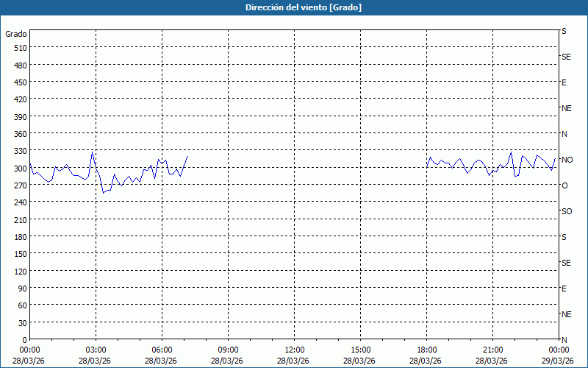Screen dimensions: 588x368
Task: Select the 240 degree axis label
Action: [x=21, y=203]
